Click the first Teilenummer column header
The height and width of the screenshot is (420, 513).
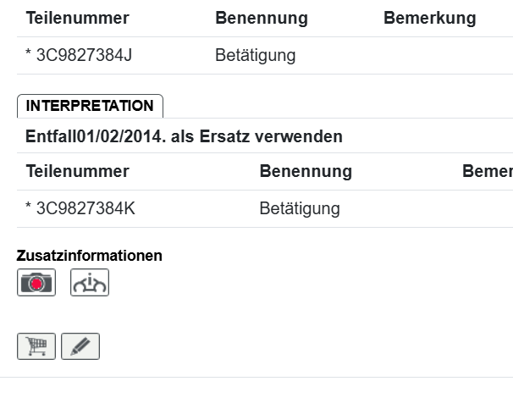(77, 18)
